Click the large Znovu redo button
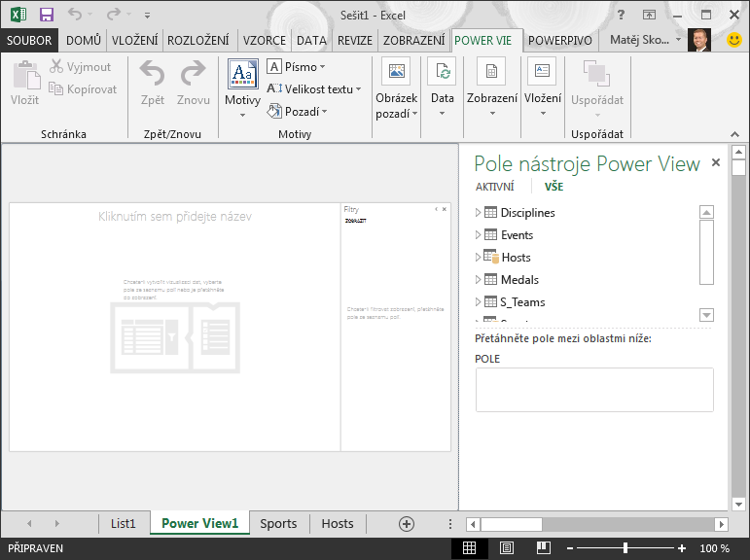Screen dimensions: 750x560 pos(194,83)
